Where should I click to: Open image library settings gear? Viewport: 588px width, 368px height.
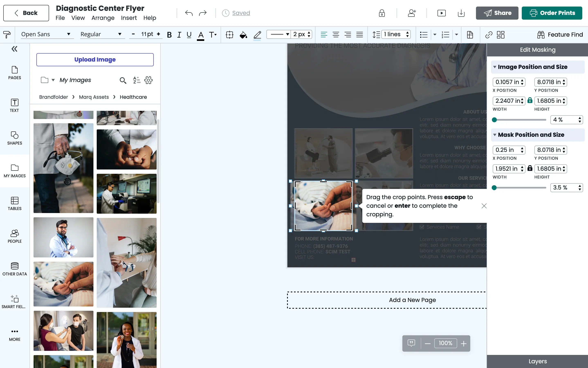click(148, 80)
